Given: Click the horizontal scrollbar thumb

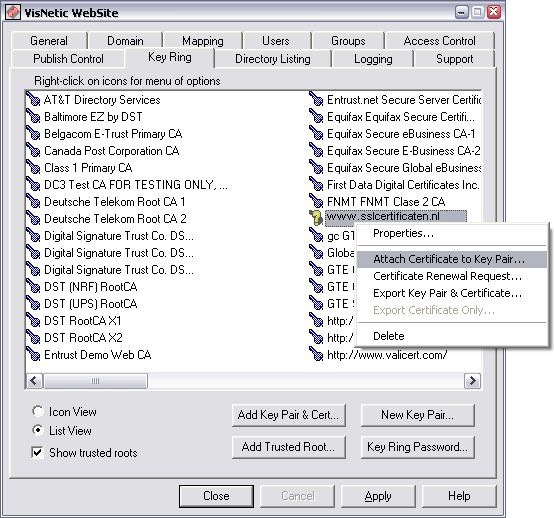Looking at the screenshot, I should (x=95, y=381).
